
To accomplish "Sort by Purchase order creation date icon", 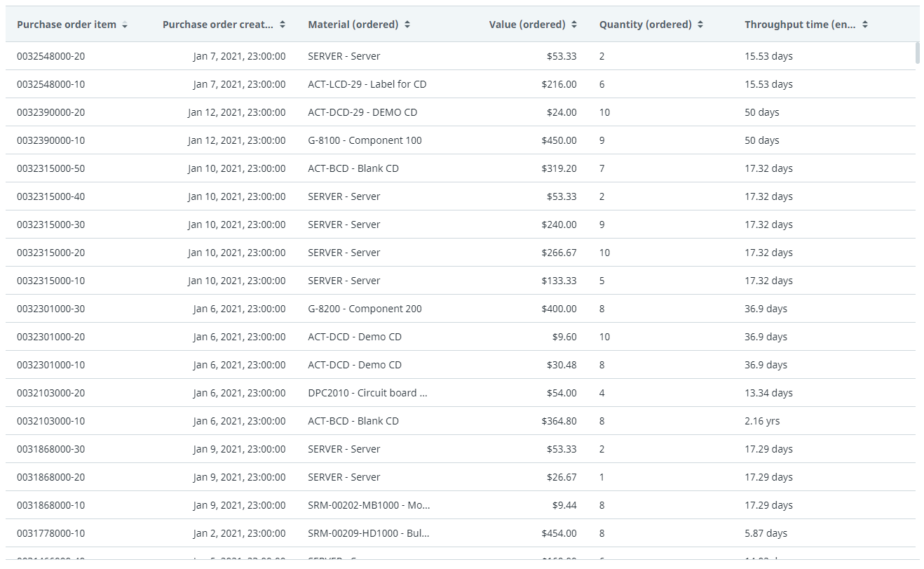I will [x=283, y=25].
